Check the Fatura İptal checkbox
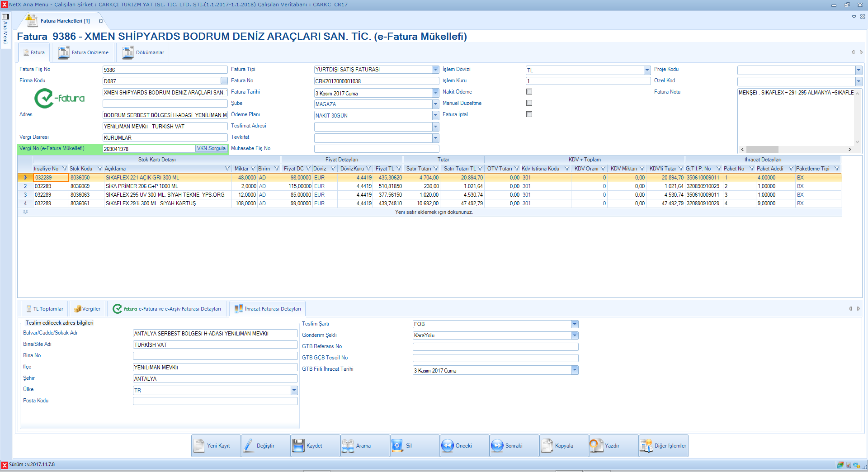This screenshot has width=868, height=472. click(529, 114)
